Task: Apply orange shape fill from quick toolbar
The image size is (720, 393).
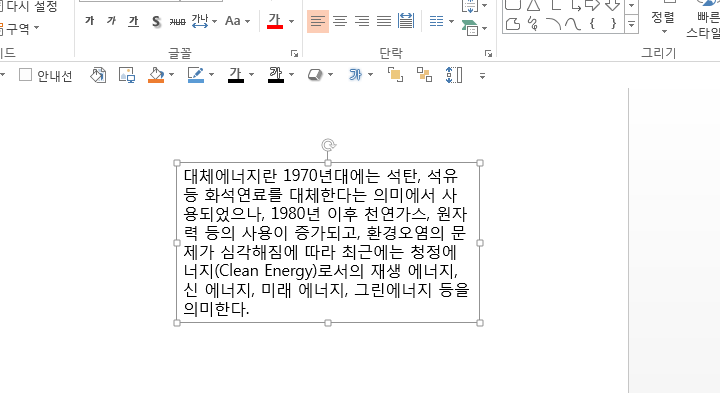Action: (156, 75)
